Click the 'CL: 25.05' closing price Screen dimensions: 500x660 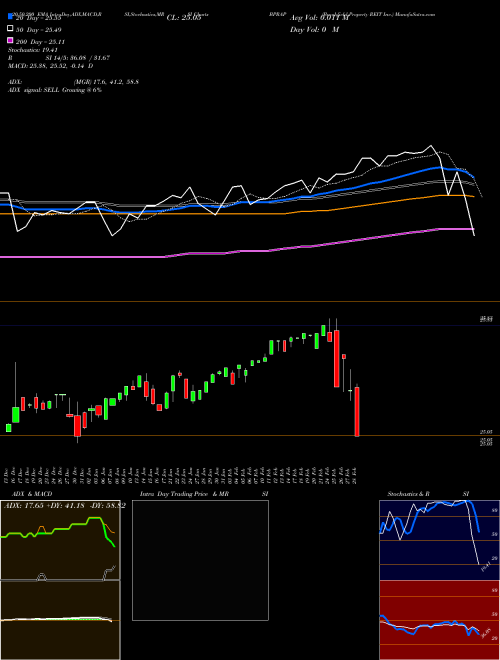(x=184, y=18)
